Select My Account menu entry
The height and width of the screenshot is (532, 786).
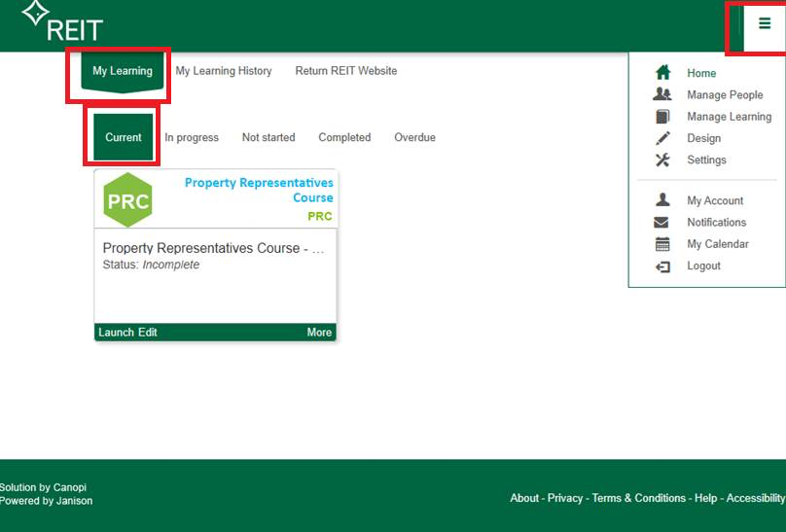(715, 200)
